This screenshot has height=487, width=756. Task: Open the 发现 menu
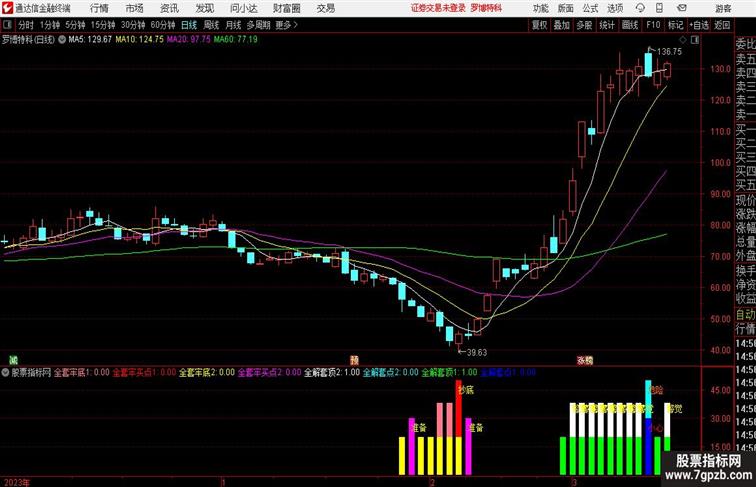tap(204, 8)
